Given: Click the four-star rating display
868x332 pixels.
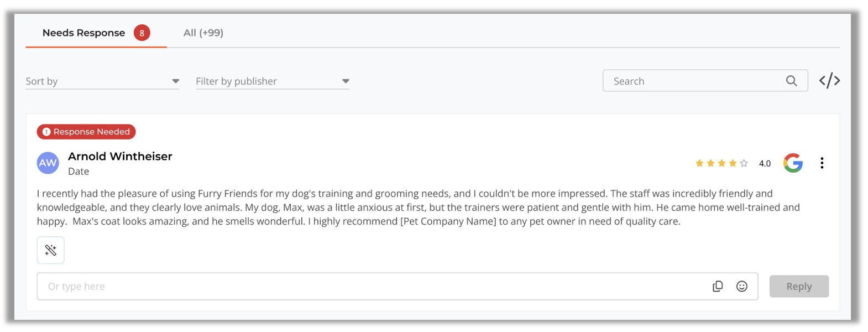Looking at the screenshot, I should pyautogui.click(x=721, y=163).
